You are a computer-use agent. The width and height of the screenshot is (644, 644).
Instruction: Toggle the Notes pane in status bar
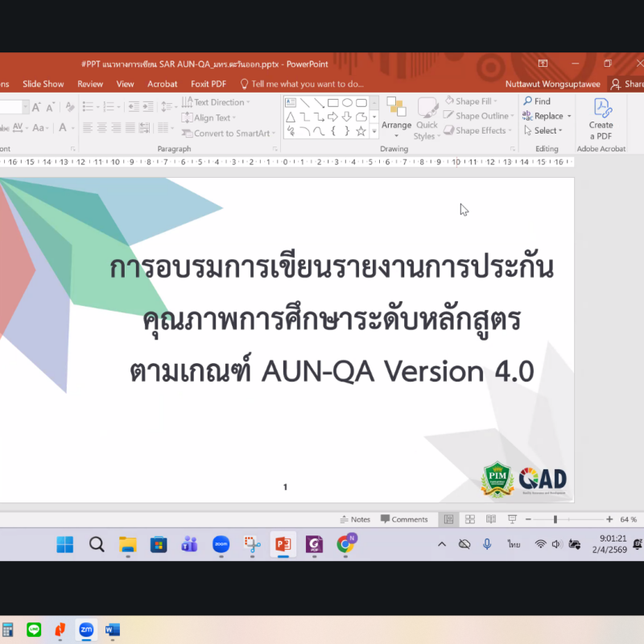point(355,519)
